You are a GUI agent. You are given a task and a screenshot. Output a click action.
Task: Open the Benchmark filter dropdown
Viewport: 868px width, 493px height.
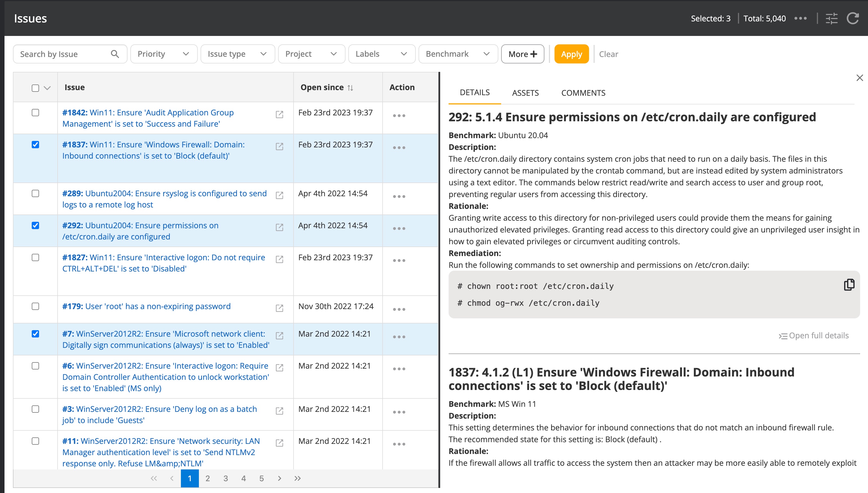tap(458, 54)
